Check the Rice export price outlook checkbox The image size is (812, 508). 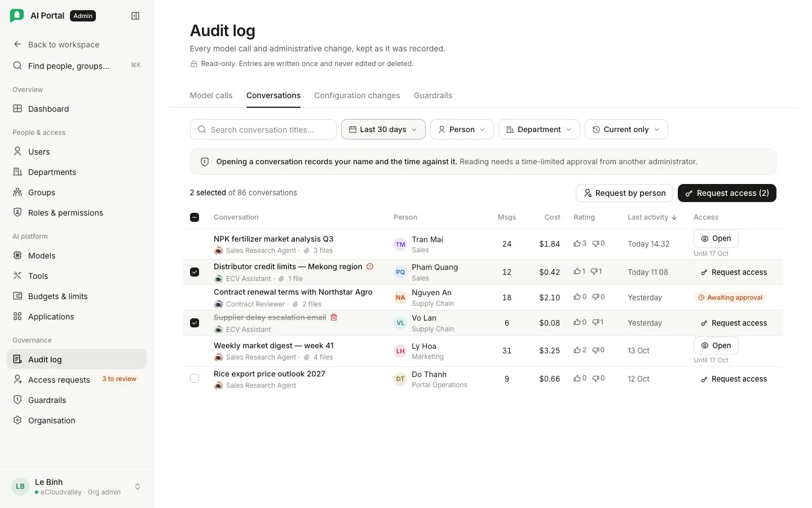195,378
